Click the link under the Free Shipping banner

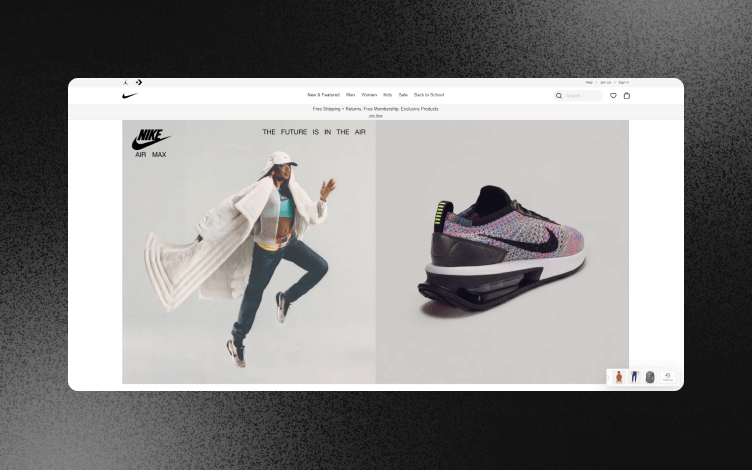click(376, 116)
